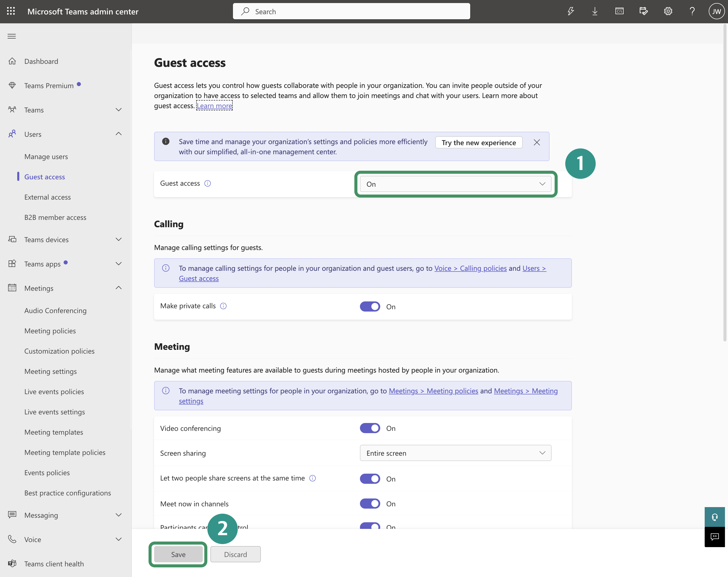
Task: Click the Save button
Action: coord(178,554)
